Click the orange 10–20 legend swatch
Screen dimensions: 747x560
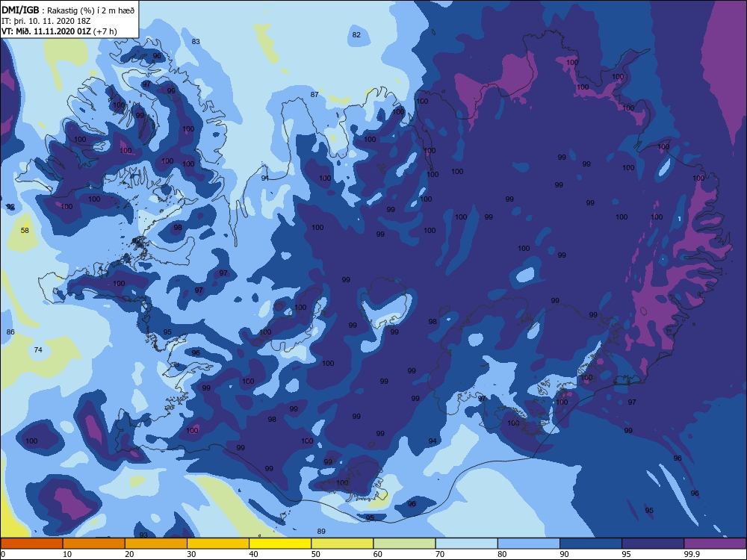point(94,544)
